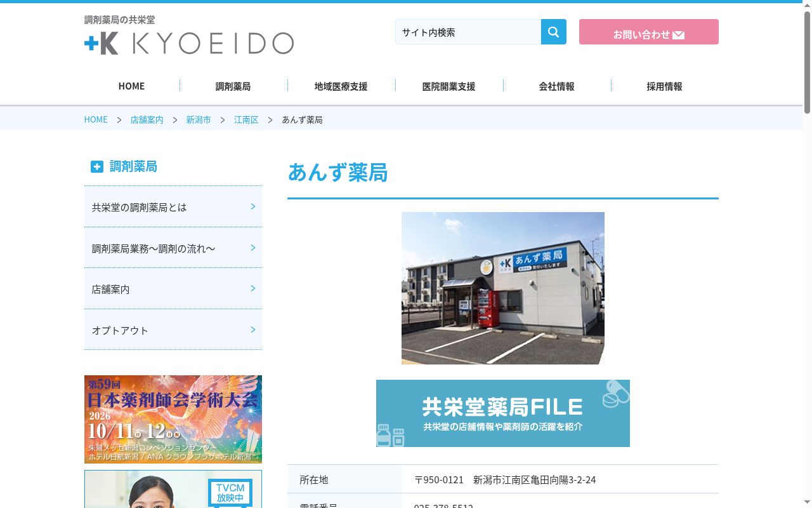The width and height of the screenshot is (812, 508).
Task: Click chevron arrow on オプトアウト row
Action: point(253,330)
